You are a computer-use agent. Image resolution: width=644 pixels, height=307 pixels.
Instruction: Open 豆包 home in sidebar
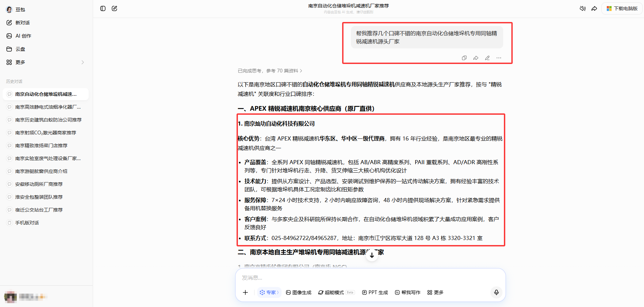(x=16, y=9)
